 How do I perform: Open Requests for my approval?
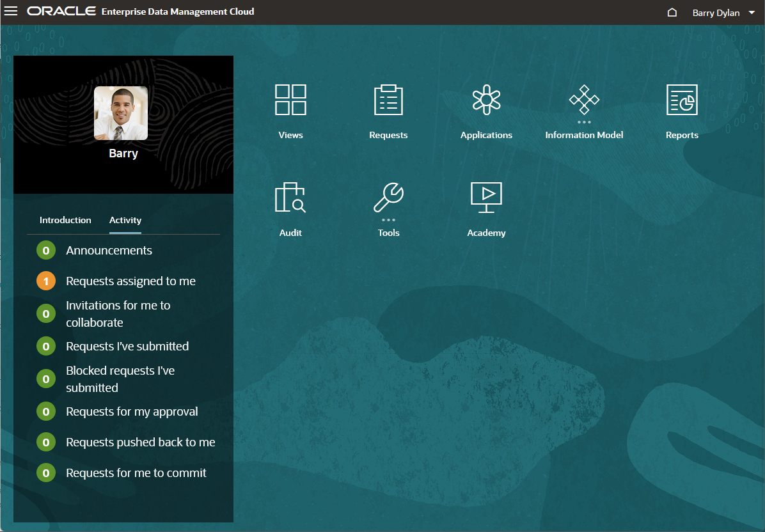tap(132, 412)
